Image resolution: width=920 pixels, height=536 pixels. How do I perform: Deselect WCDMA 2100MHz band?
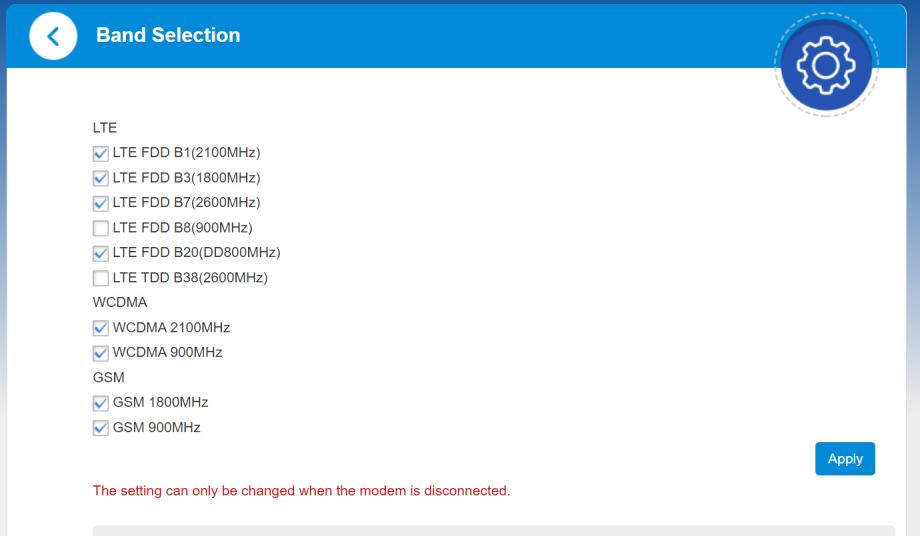click(x=100, y=328)
